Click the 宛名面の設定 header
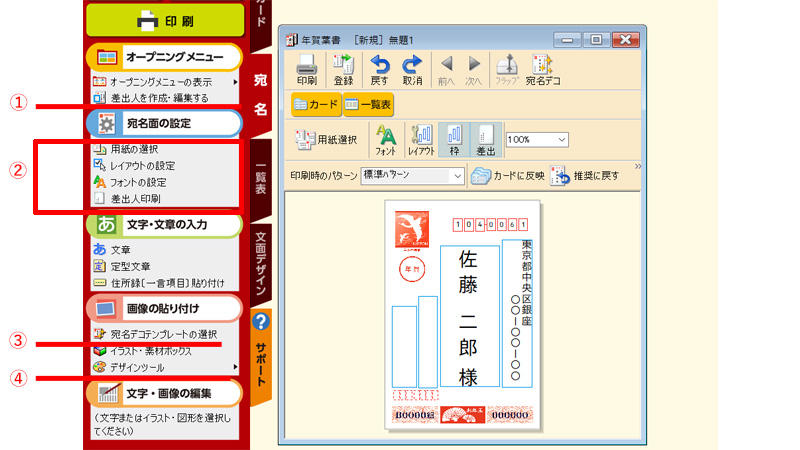The image size is (800, 450). pos(164,123)
